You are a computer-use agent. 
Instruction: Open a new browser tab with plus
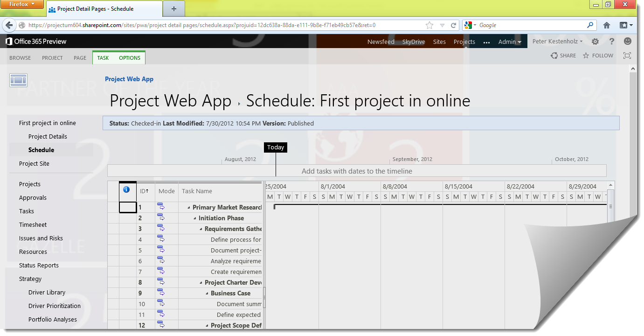pos(174,9)
